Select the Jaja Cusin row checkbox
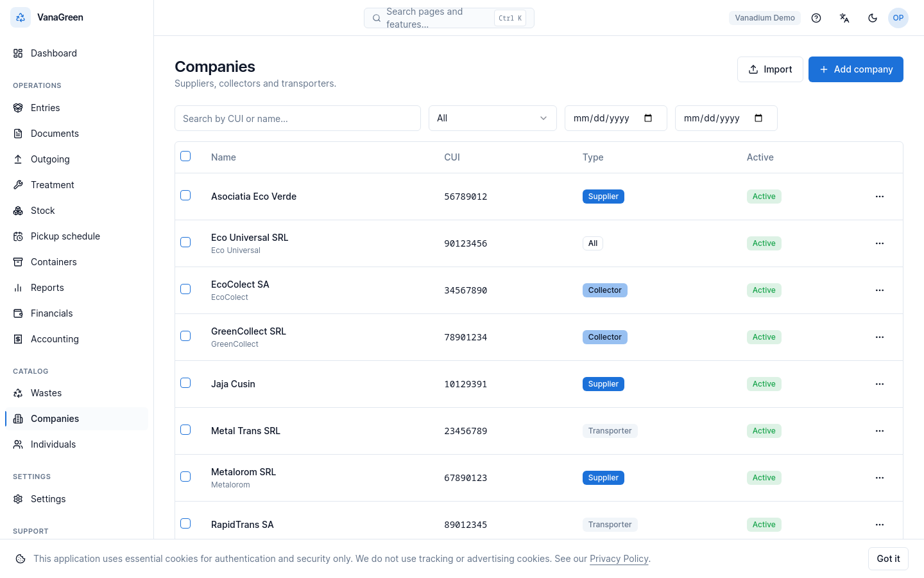The height and width of the screenshot is (578, 924). 185,383
